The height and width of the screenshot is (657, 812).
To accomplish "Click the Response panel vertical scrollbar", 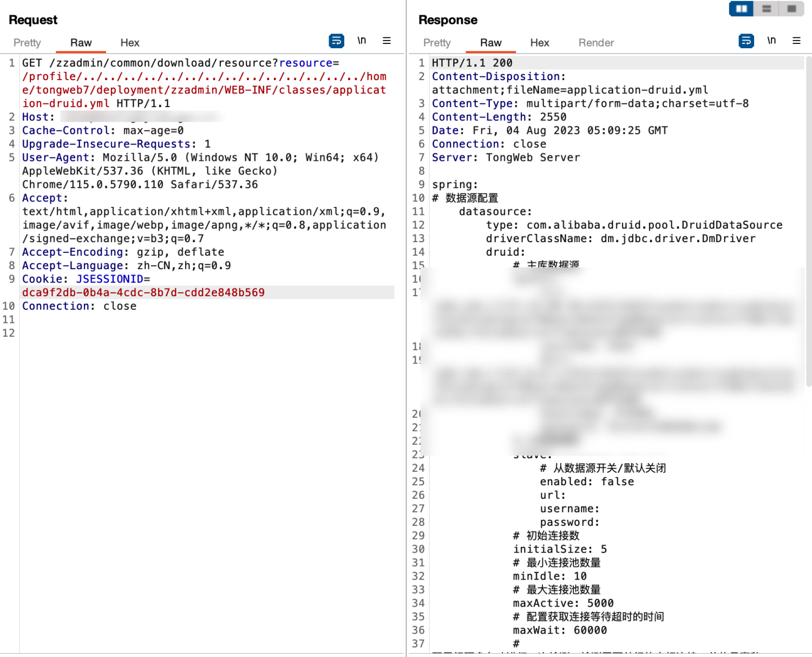I will (x=808, y=217).
